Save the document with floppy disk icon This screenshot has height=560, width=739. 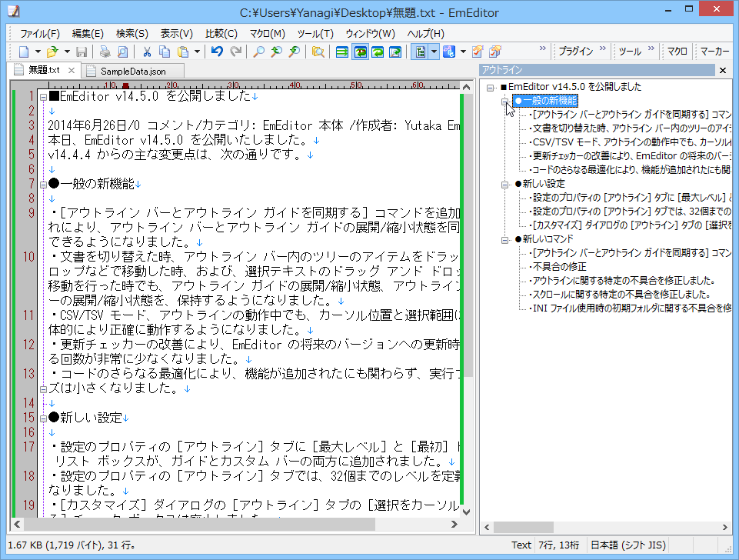[x=82, y=52]
